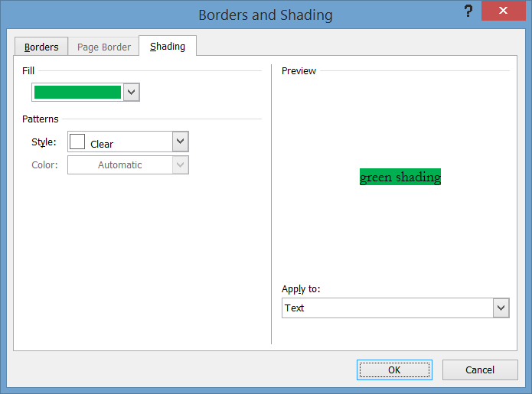Dismiss dialog with Cancel button
Screen dimensions: 532x394
(480, 370)
